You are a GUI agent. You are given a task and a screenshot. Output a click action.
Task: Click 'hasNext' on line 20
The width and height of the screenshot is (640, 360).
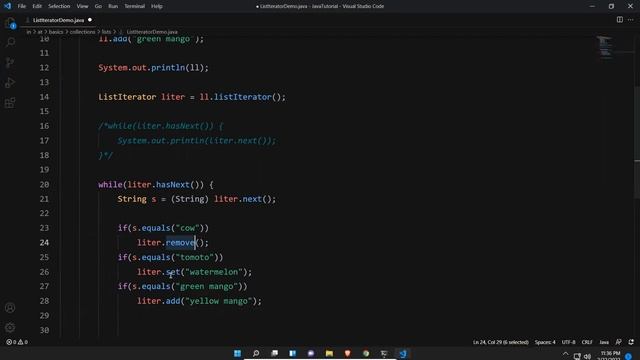(x=173, y=184)
